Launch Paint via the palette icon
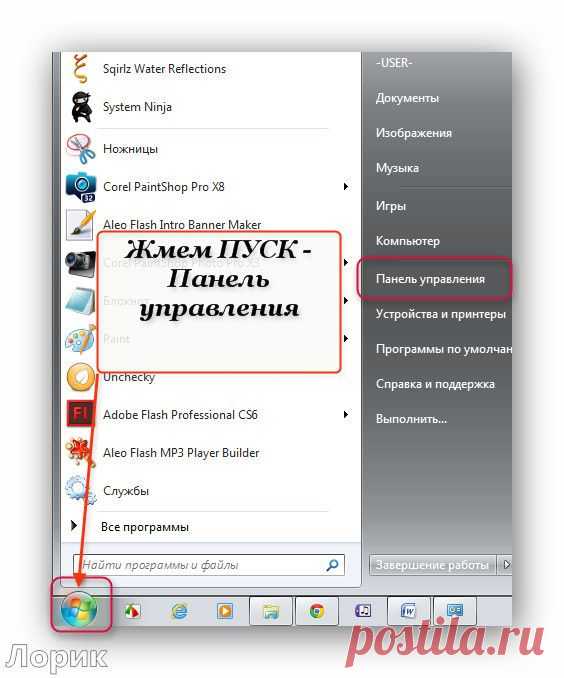The image size is (564, 678). tap(80, 339)
